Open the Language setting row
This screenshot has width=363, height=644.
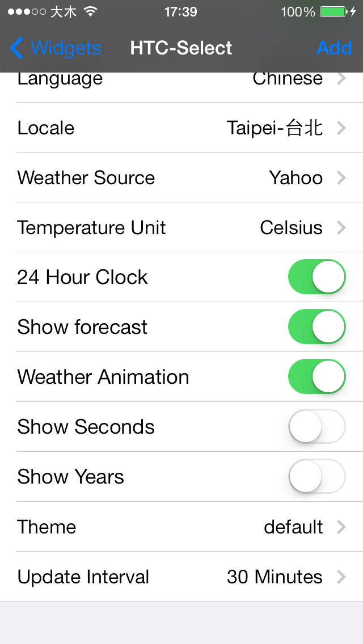[181, 80]
